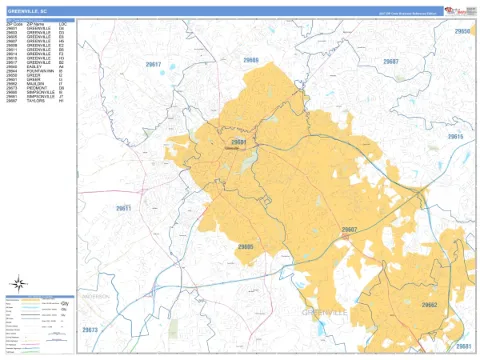Click the 29650 ZIP label on the map
This screenshot has height=360, width=480.
click(x=462, y=31)
